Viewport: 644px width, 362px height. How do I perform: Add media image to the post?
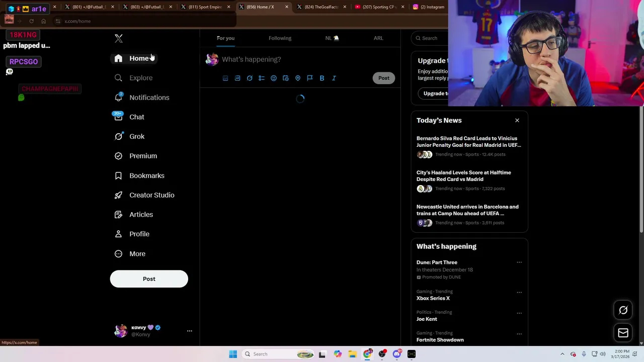(x=225, y=78)
